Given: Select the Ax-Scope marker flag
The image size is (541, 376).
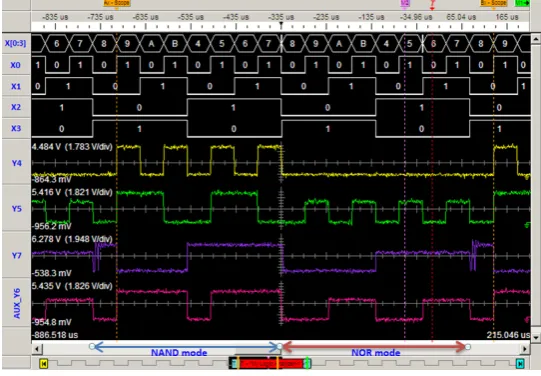Looking at the screenshot, I should (x=117, y=3).
